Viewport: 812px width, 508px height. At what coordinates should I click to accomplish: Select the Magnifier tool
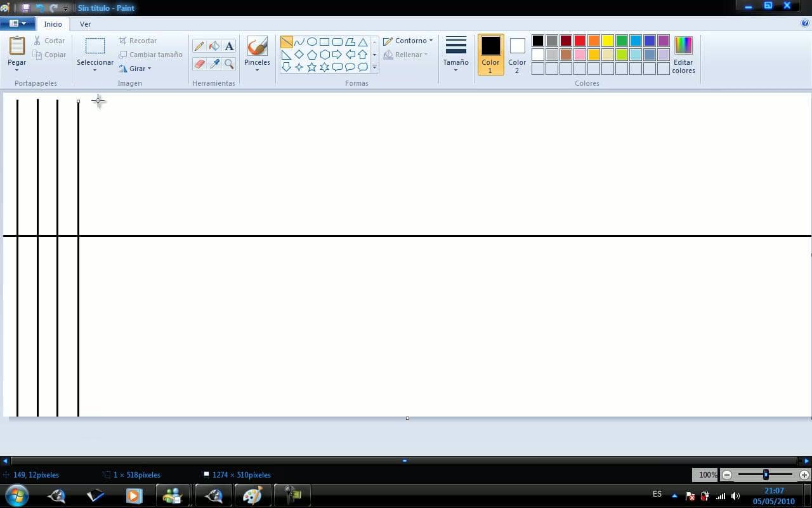click(x=230, y=64)
